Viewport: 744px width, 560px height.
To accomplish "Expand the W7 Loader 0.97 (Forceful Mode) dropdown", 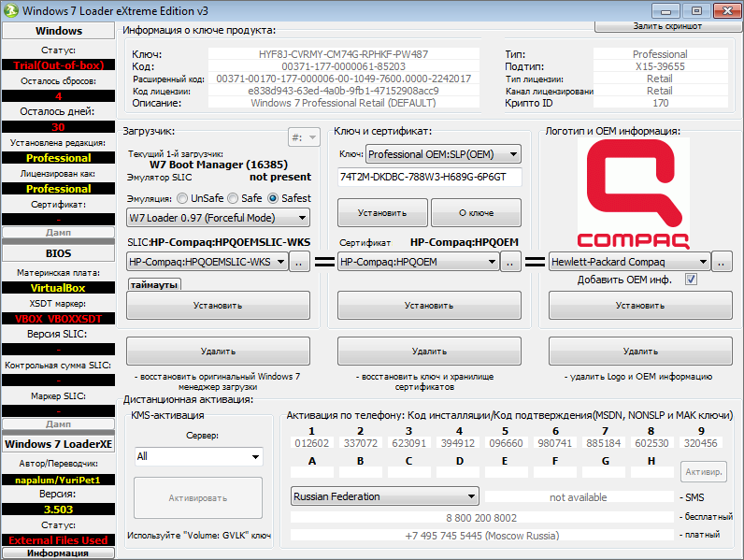I will coord(218,218).
